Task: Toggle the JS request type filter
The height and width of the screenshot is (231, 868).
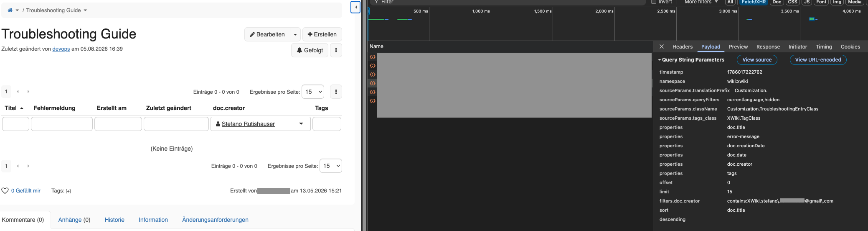Action: pyautogui.click(x=807, y=2)
